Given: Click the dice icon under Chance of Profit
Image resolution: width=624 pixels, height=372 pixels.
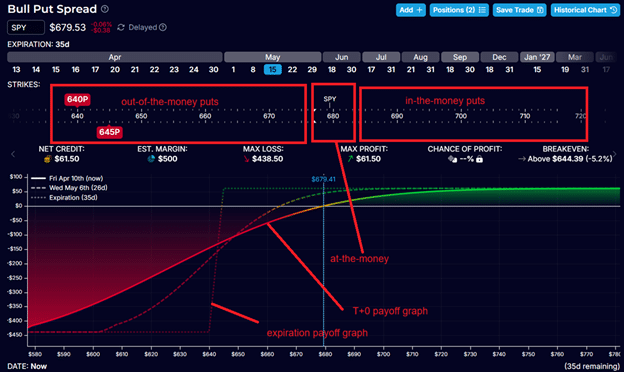Looking at the screenshot, I should click(x=452, y=159).
